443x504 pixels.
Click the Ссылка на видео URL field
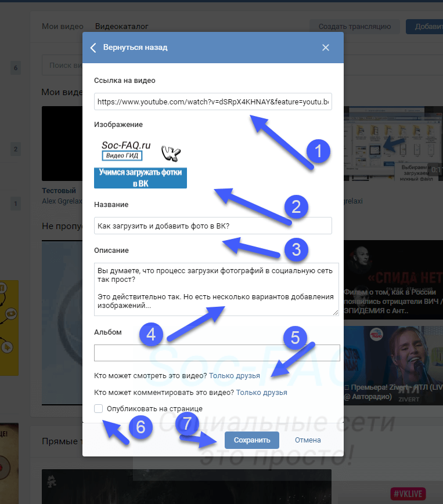(213, 101)
